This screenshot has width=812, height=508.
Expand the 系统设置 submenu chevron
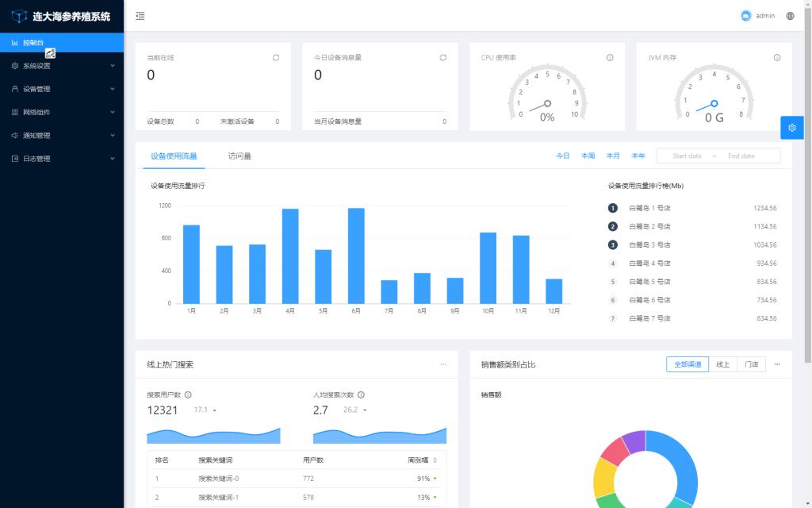[x=113, y=66]
